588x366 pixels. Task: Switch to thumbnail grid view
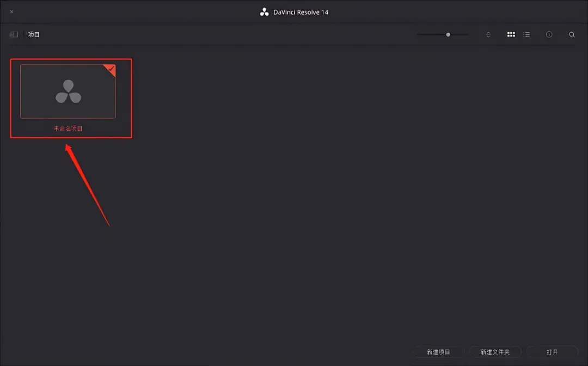tap(511, 34)
